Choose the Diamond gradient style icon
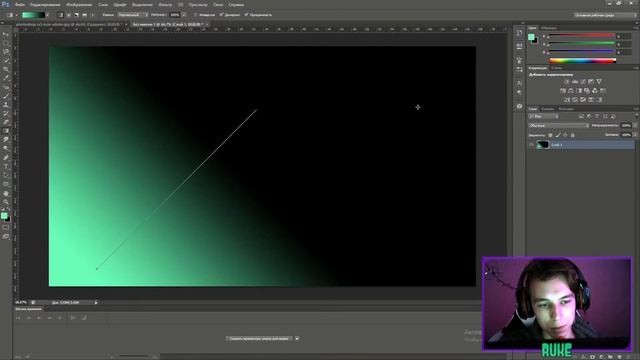 [x=92, y=15]
